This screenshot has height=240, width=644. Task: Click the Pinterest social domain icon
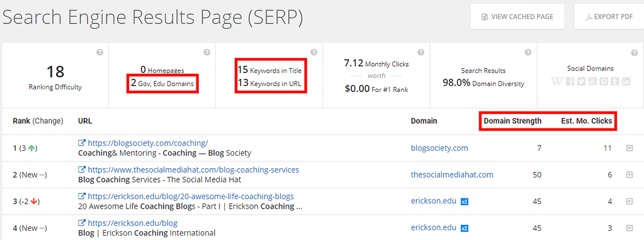(603, 81)
